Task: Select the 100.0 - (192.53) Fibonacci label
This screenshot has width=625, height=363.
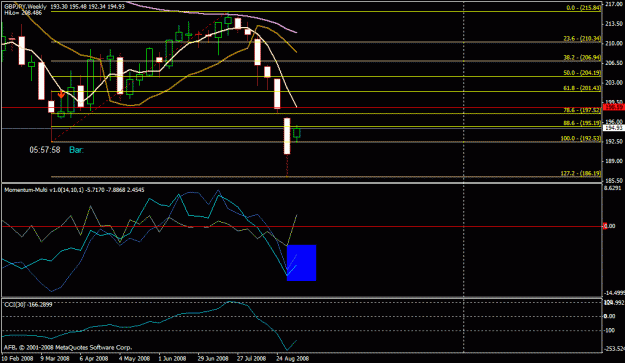Action: tap(581, 138)
